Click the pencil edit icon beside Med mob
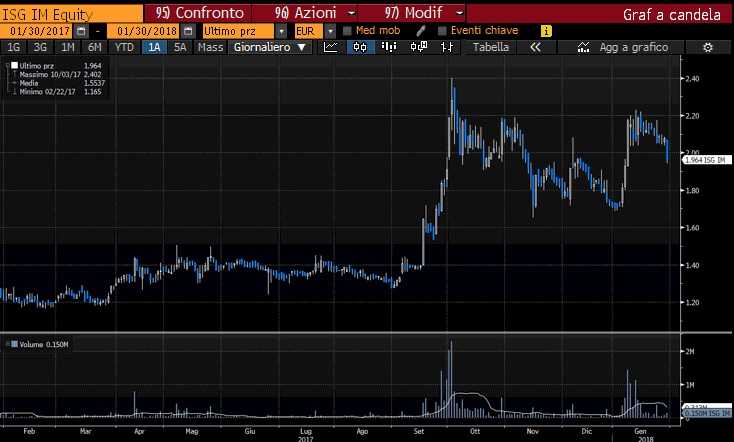Viewport: 734px width, 442px height. coord(420,31)
